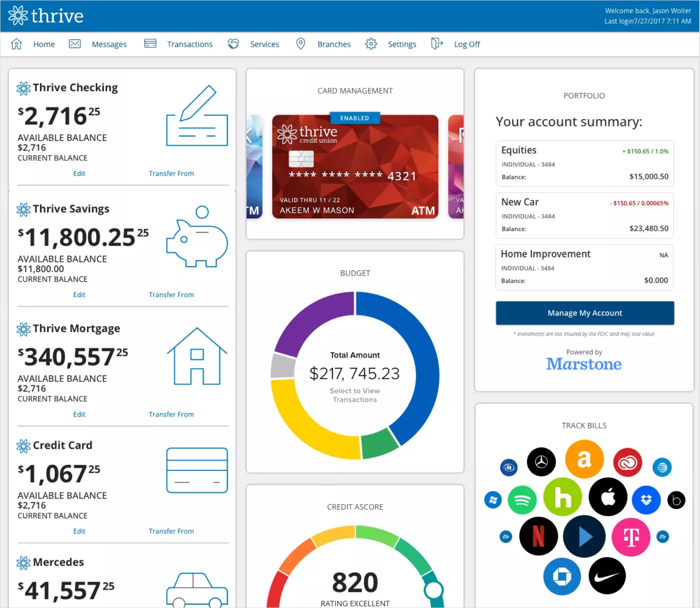Image resolution: width=700 pixels, height=608 pixels.
Task: Click Edit under Thrive Savings
Action: tap(79, 295)
